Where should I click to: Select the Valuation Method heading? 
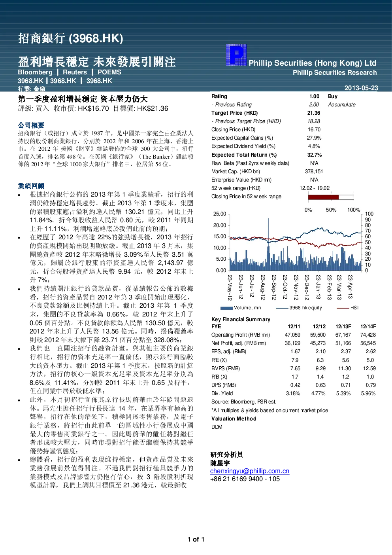tap(234, 419)
